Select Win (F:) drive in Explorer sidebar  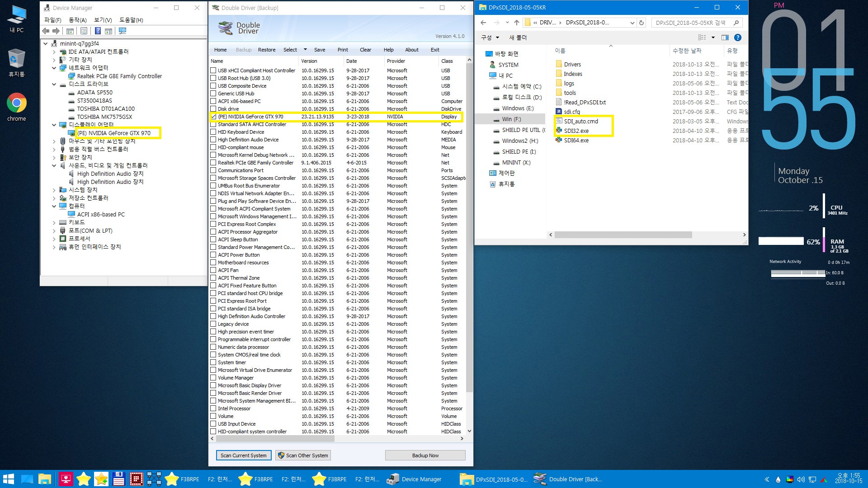[x=511, y=119]
